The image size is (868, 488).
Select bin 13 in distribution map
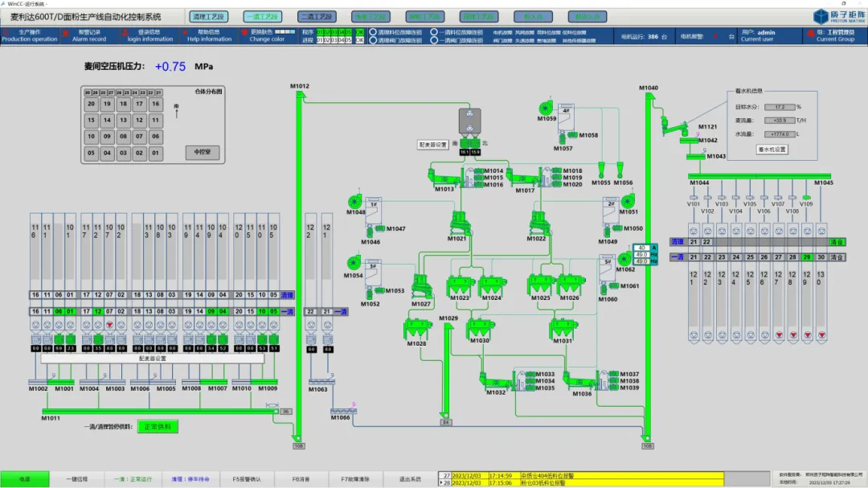click(x=124, y=120)
